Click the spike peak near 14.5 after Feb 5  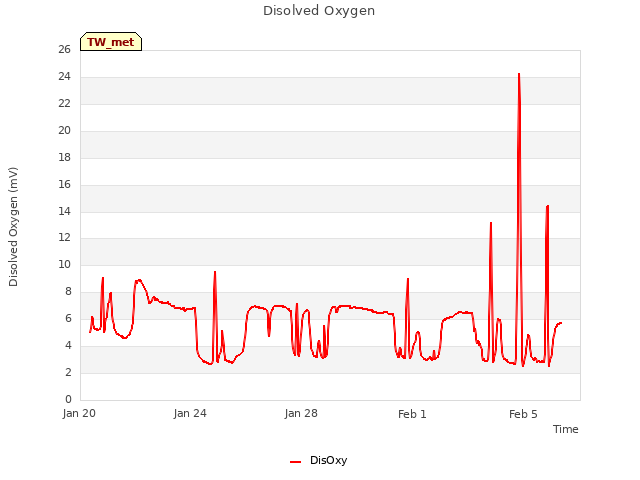(x=547, y=206)
